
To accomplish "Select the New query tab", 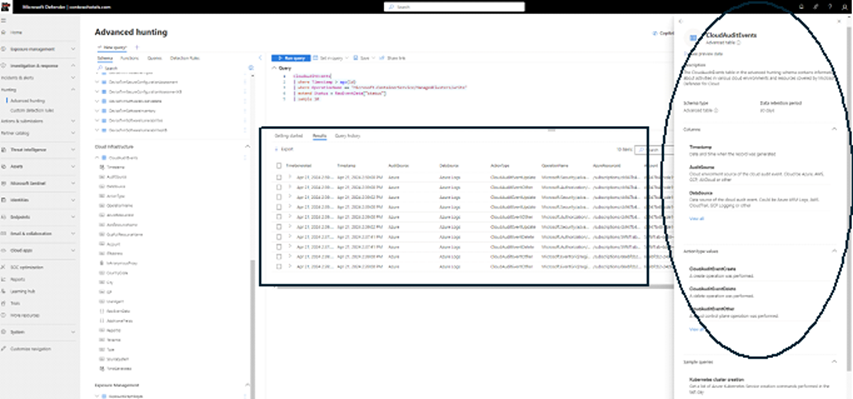I will coord(112,47).
